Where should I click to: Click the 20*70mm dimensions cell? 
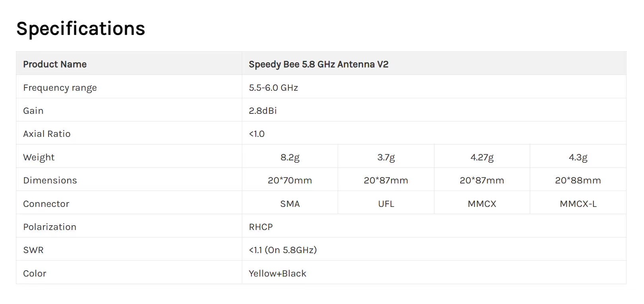coord(290,180)
